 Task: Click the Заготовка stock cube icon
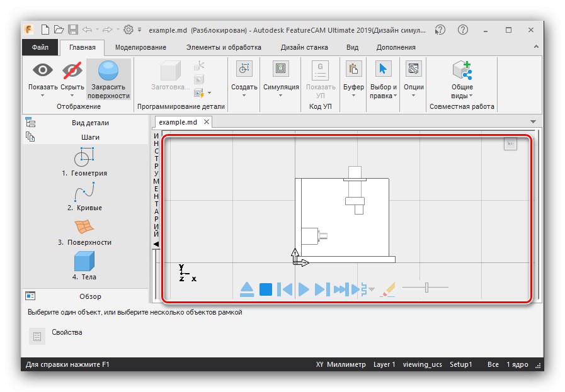171,70
